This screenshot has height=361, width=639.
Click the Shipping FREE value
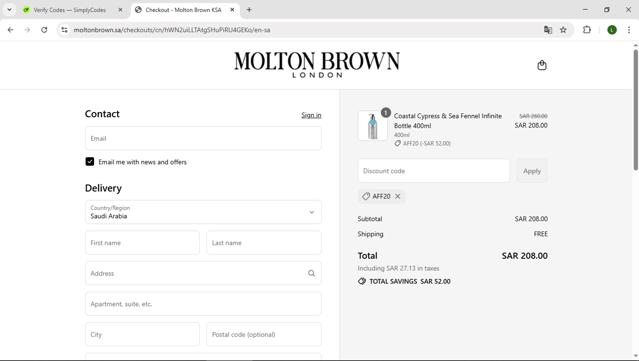[540, 234]
